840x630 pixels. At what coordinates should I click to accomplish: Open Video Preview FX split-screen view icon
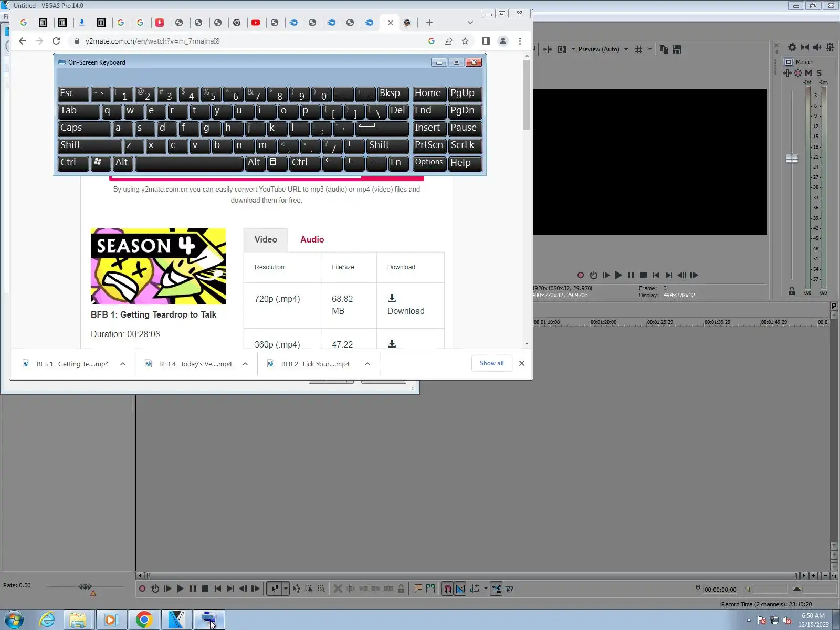(x=562, y=49)
